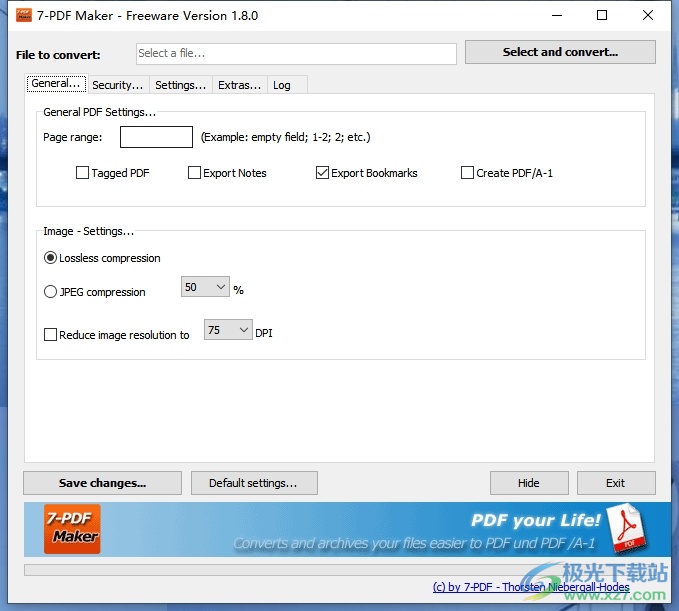The image size is (679, 611).
Task: Click the PDF document icon in banner
Action: tap(626, 528)
